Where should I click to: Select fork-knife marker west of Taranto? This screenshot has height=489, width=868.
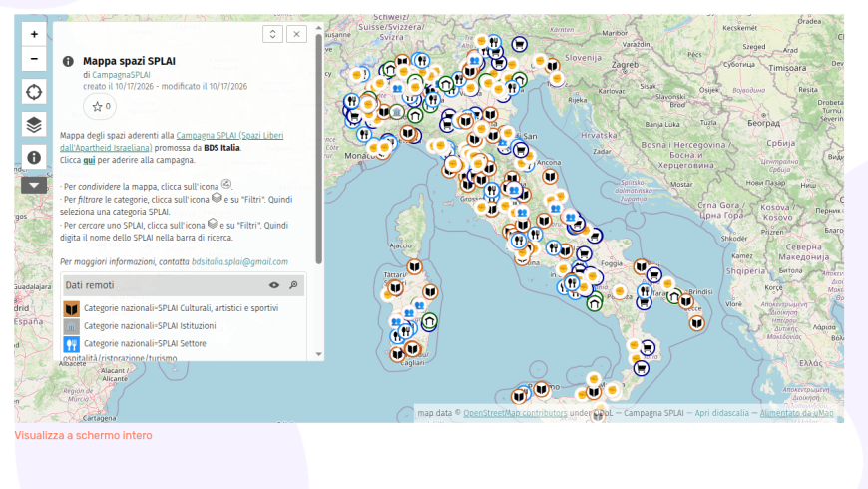tap(645, 290)
